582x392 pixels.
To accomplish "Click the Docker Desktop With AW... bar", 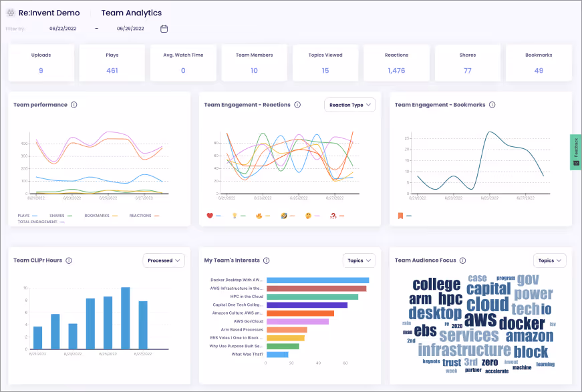I will pos(317,280).
